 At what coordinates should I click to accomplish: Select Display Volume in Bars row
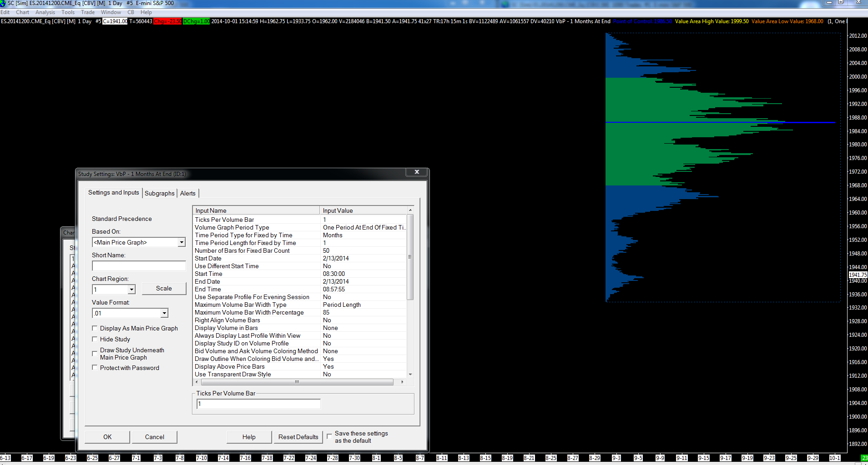point(300,328)
